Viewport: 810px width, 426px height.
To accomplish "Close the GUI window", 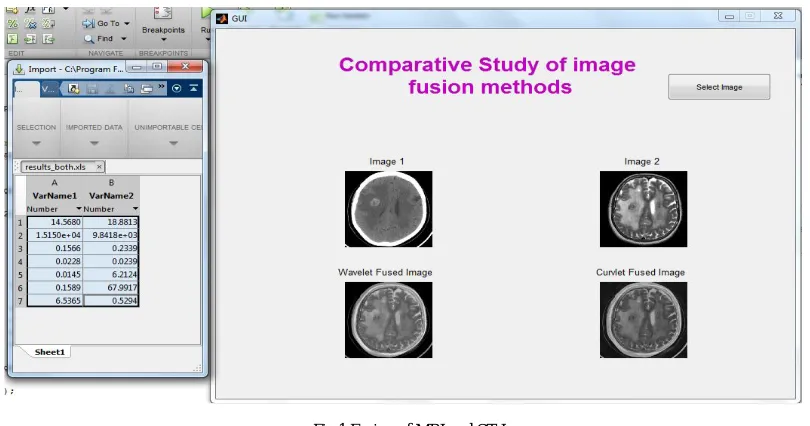I will point(778,16).
